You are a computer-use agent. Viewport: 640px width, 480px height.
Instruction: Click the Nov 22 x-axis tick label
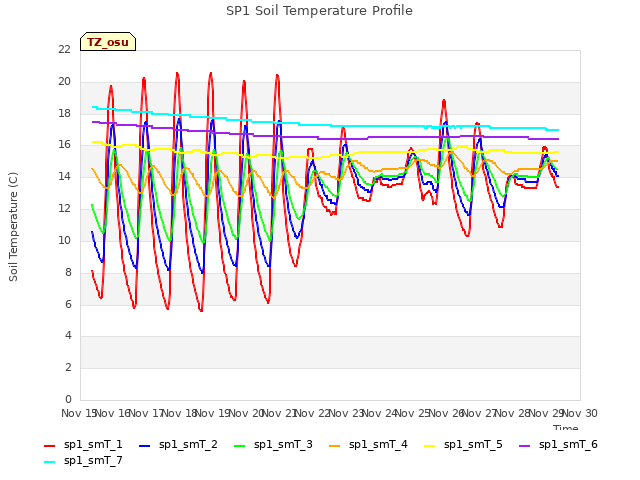pos(313,413)
